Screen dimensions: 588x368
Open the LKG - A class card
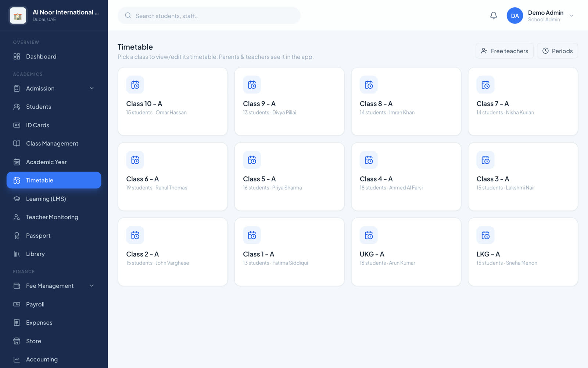(523, 252)
